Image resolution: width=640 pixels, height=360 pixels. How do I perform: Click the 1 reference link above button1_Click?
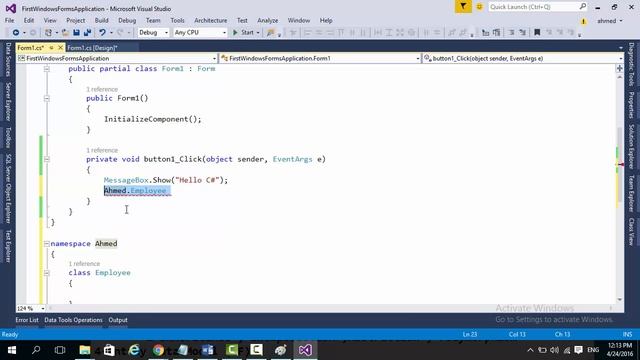[x=102, y=150]
